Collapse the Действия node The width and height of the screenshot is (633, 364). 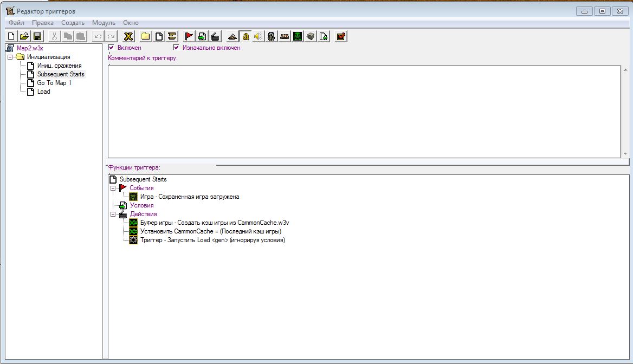(x=113, y=214)
